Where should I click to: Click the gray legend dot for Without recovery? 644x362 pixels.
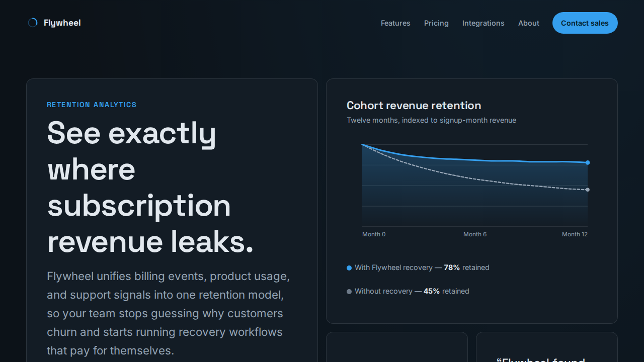(349, 292)
